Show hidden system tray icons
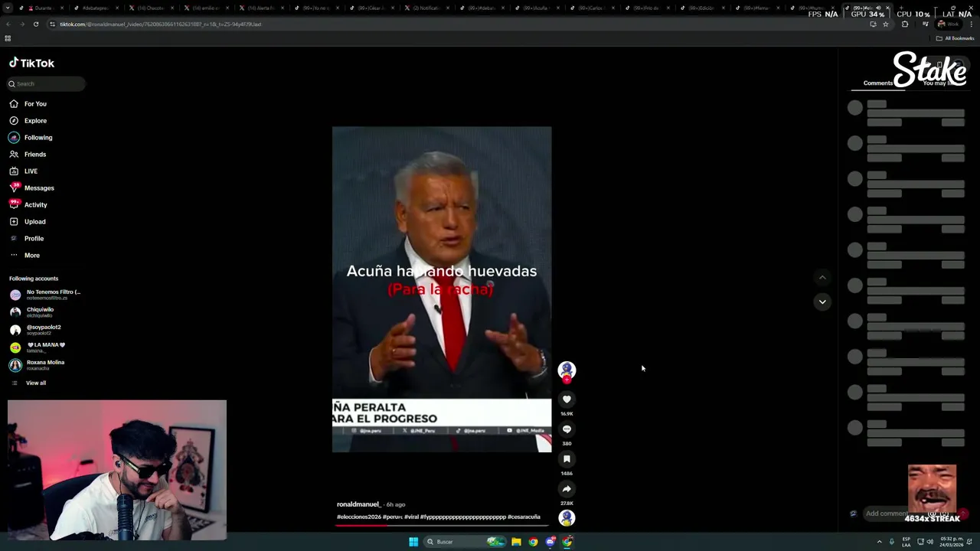Image resolution: width=980 pixels, height=551 pixels. pos(879,542)
